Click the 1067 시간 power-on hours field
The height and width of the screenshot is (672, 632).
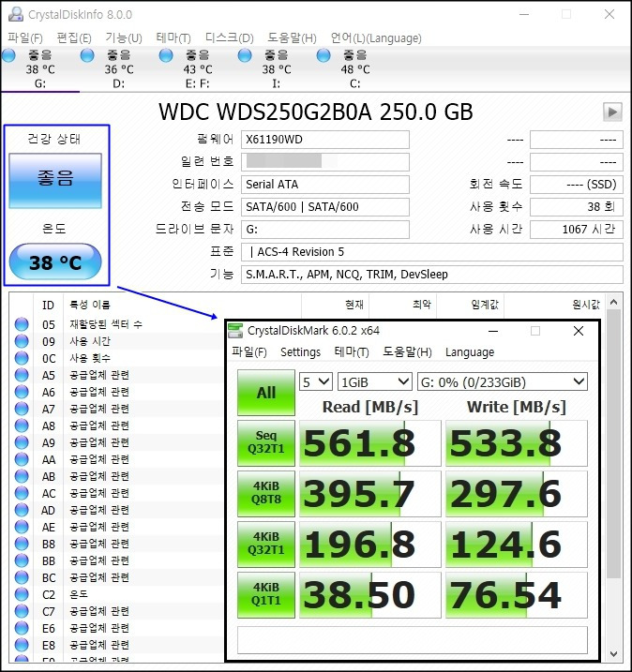(x=577, y=230)
